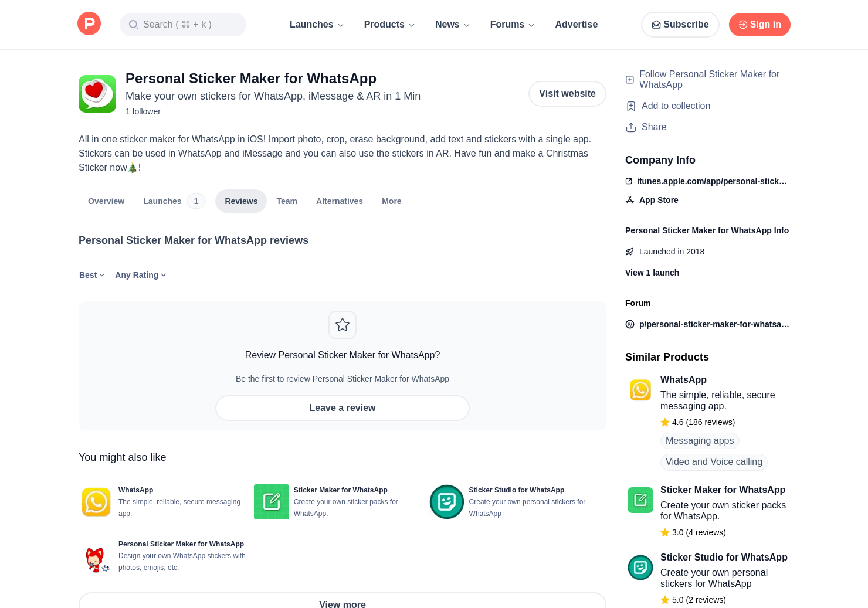Click the envelope icon in Subscribe button
Screen dimensions: 868x608
(656, 25)
